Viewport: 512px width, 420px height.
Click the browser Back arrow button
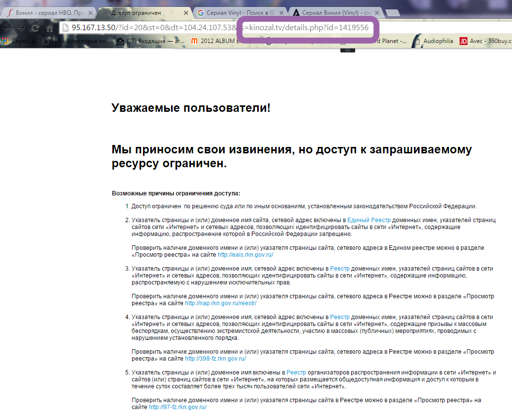[x=7, y=28]
